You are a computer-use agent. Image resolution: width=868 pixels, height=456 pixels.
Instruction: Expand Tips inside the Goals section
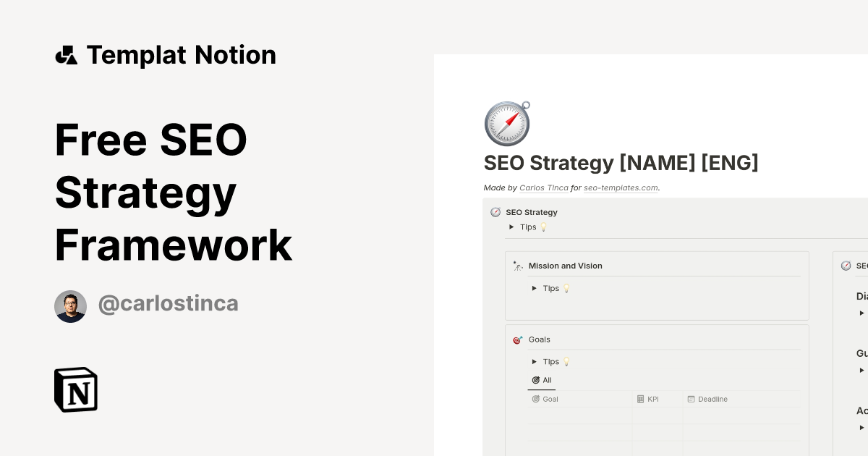tap(534, 361)
